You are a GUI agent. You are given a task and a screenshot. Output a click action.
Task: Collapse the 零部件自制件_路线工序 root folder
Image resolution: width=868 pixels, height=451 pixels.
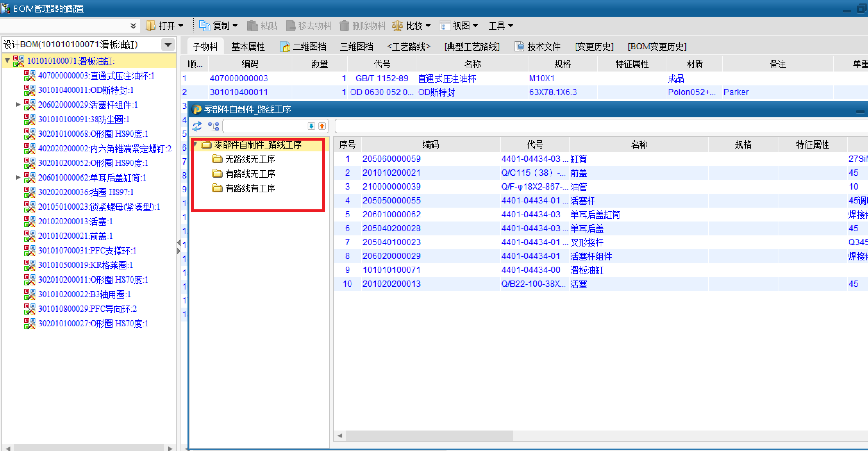click(196, 144)
